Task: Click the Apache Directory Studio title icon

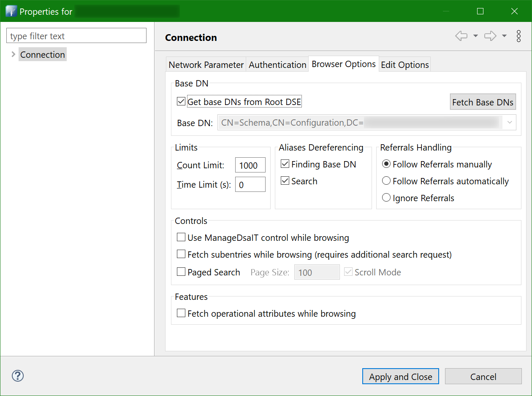Action: click(11, 11)
